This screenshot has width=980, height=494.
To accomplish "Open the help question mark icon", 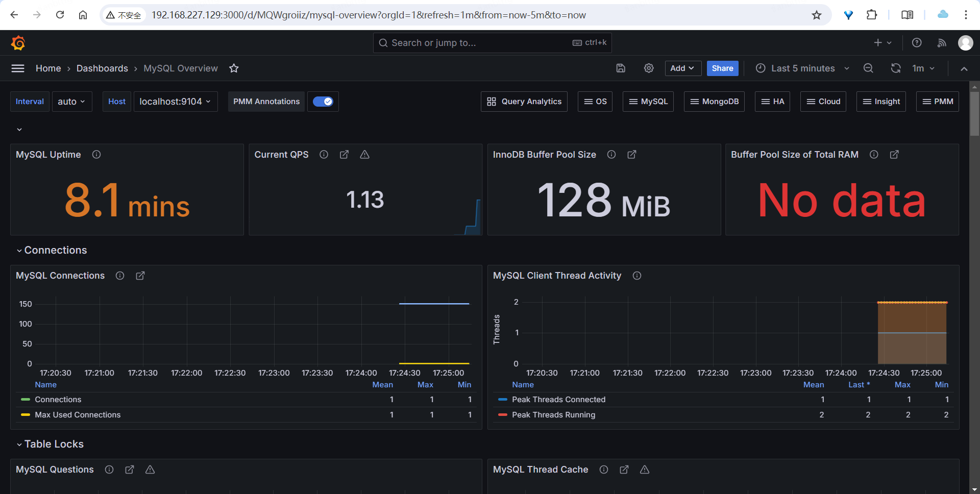I will click(x=917, y=43).
